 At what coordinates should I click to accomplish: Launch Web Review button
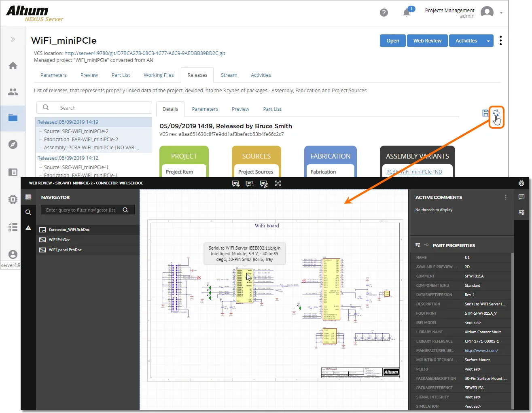click(x=427, y=41)
